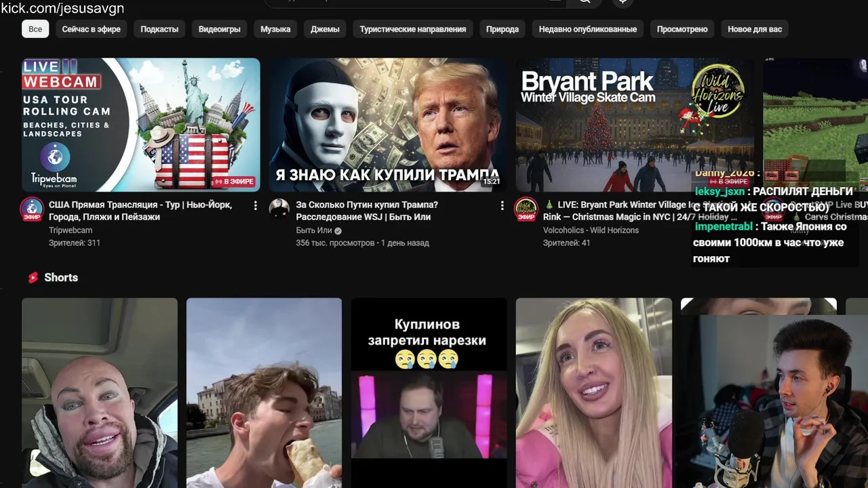Viewport: 868px width, 488px height.
Task: Open the "Быть Или" channel avatar
Action: 279,209
